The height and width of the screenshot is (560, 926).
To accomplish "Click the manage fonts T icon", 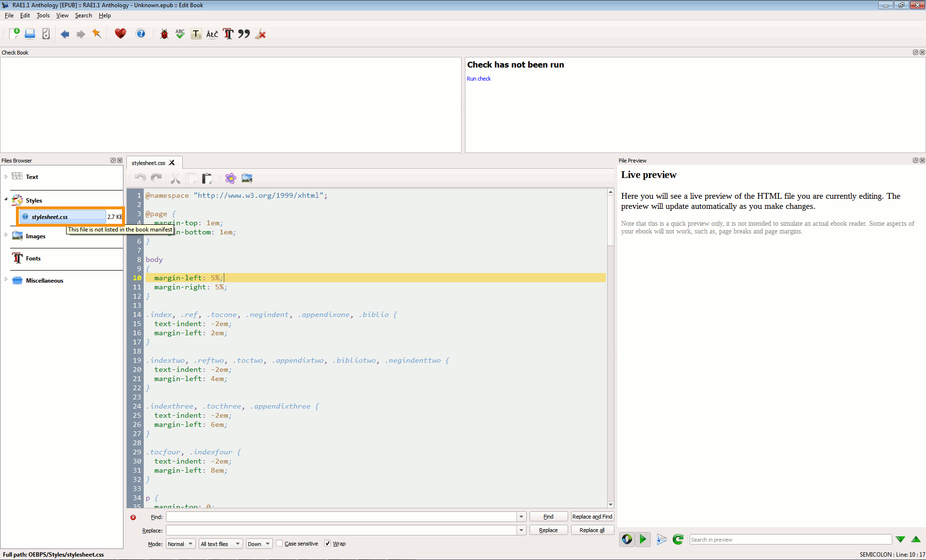I will (x=228, y=34).
